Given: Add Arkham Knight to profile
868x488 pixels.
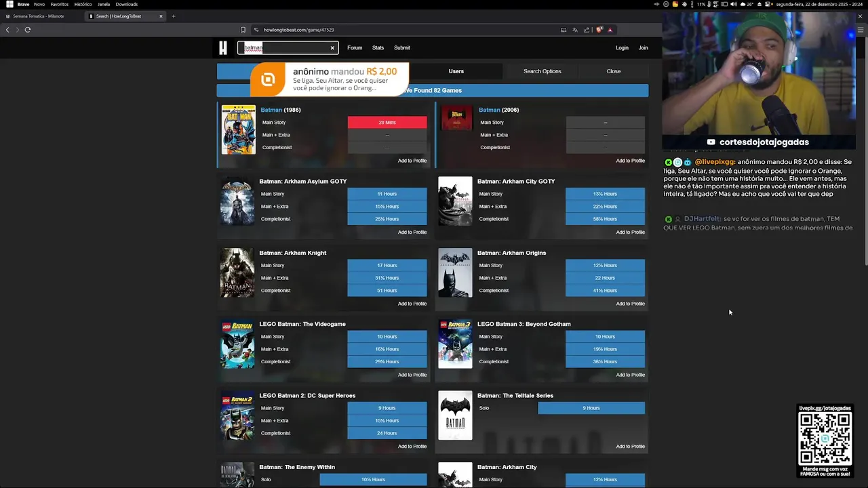Looking at the screenshot, I should click(412, 304).
